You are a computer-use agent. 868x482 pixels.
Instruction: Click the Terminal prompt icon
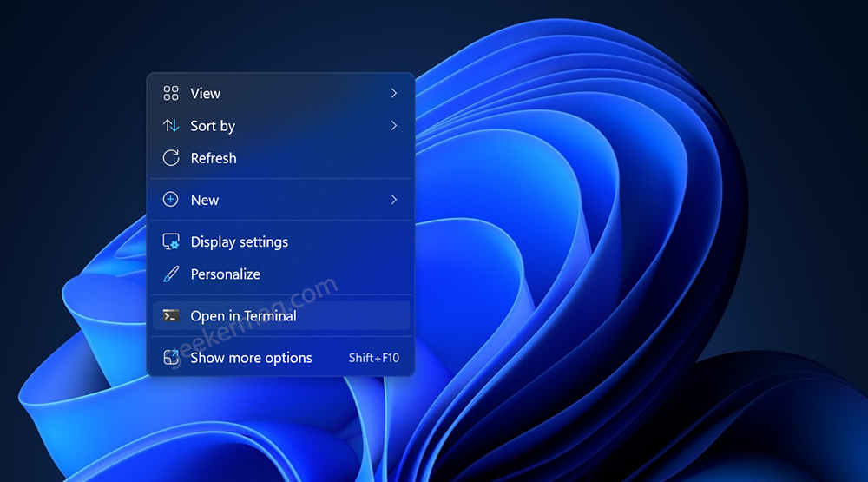pyautogui.click(x=170, y=316)
